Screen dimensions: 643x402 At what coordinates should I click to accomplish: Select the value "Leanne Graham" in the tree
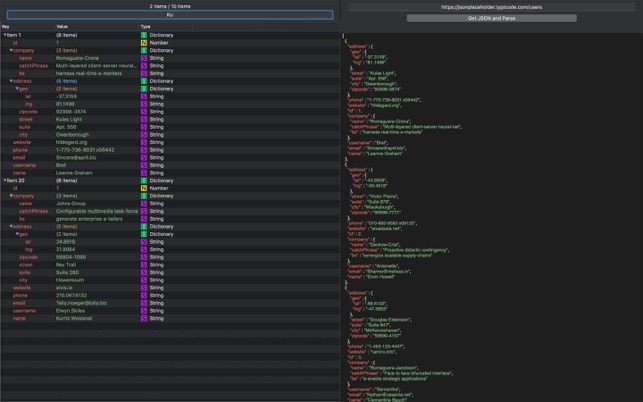coord(74,173)
